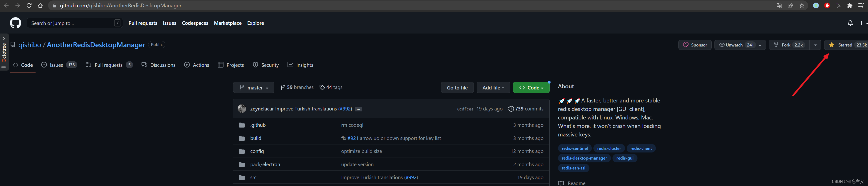The width and height of the screenshot is (868, 186).
Task: Click zeynelacar's avatar thumbnail
Action: (x=242, y=109)
